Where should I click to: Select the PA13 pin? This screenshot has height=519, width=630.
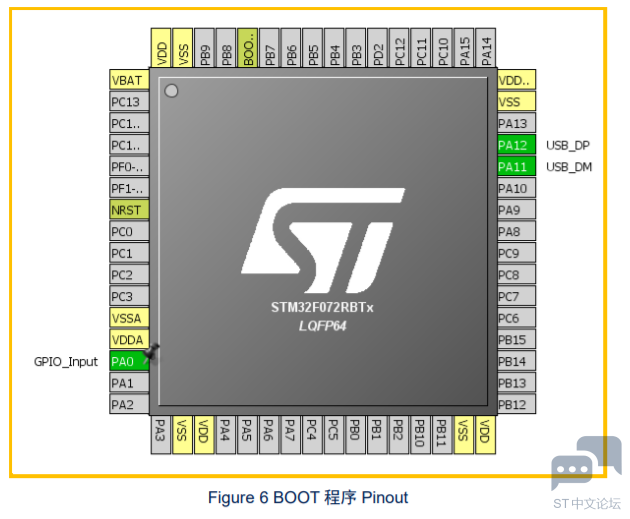pyautogui.click(x=516, y=123)
